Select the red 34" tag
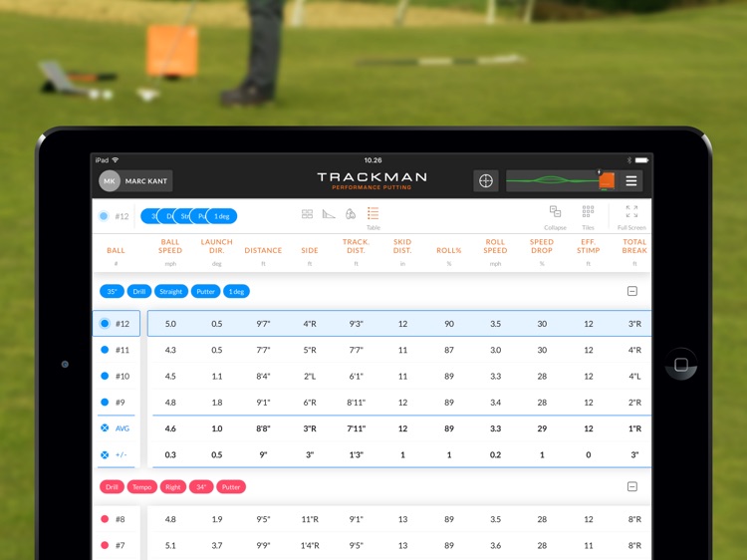The image size is (747, 560). (x=201, y=487)
